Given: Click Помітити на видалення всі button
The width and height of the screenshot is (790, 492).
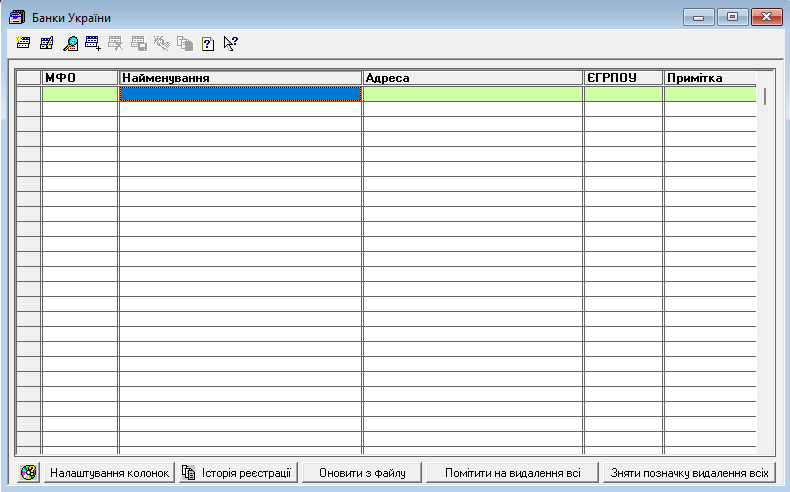Looking at the screenshot, I should pos(512,472).
